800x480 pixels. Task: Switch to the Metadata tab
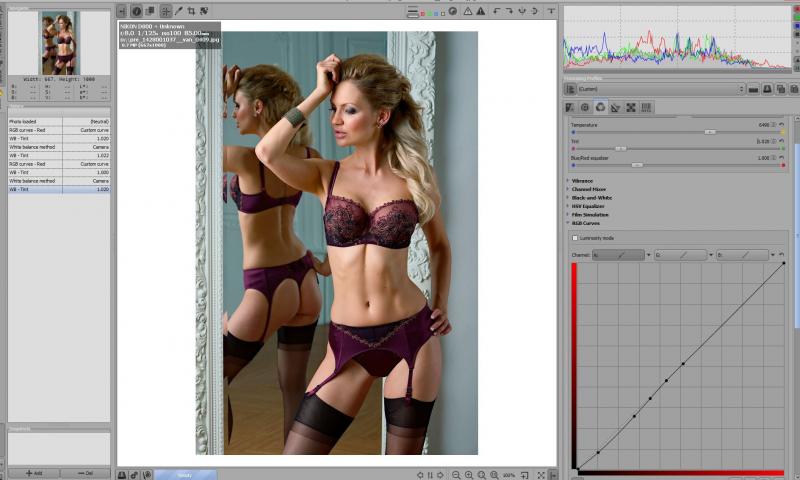(646, 108)
